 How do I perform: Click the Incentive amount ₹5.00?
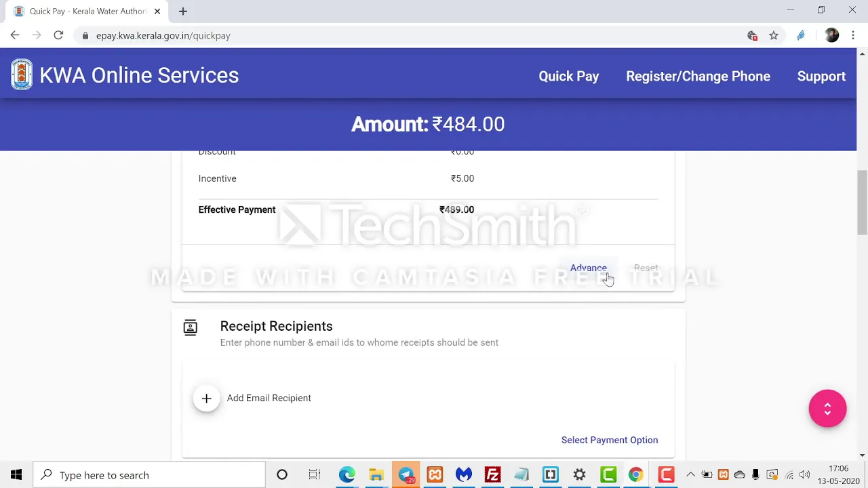pyautogui.click(x=462, y=178)
